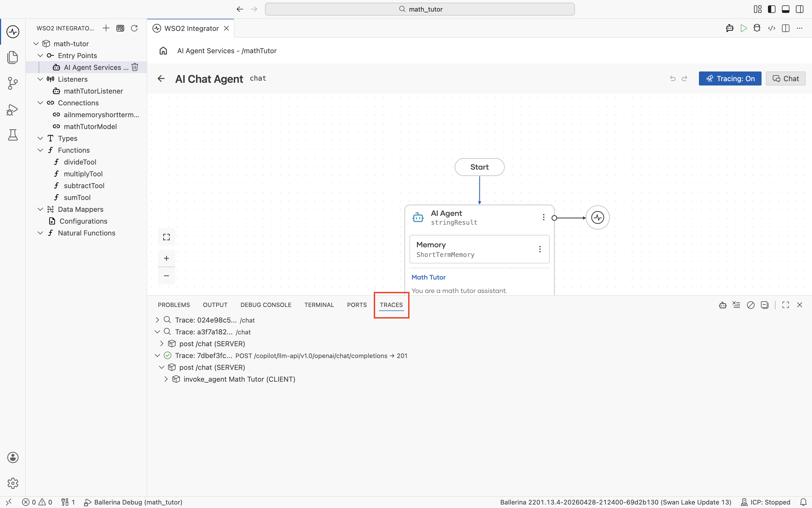
Task: Go back with the arrow beside AI Chat Agent
Action: pos(161,78)
